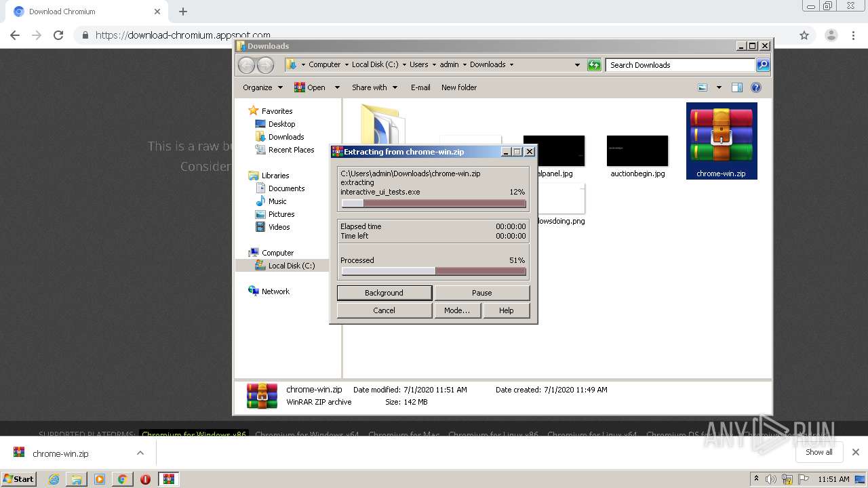Click Open in the explorer toolbar

[309, 87]
